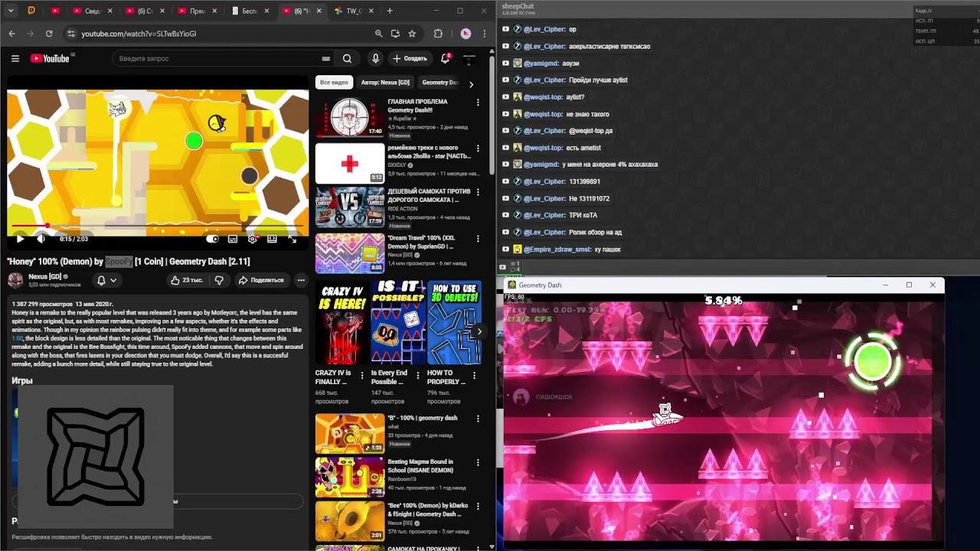Select the 'Автор: Nexus [GD]' filter chip
This screenshot has height=551, width=980.
385,83
